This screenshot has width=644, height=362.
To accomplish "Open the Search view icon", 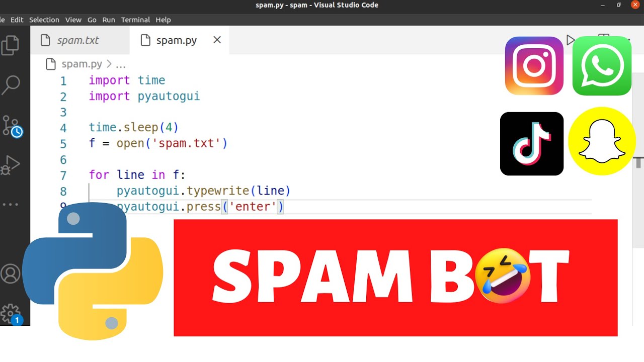I will tap(11, 85).
